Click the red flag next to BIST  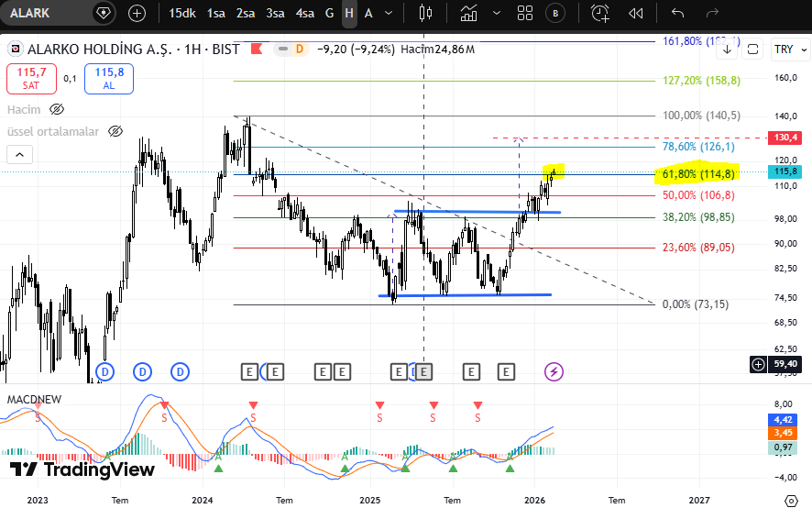pos(257,50)
